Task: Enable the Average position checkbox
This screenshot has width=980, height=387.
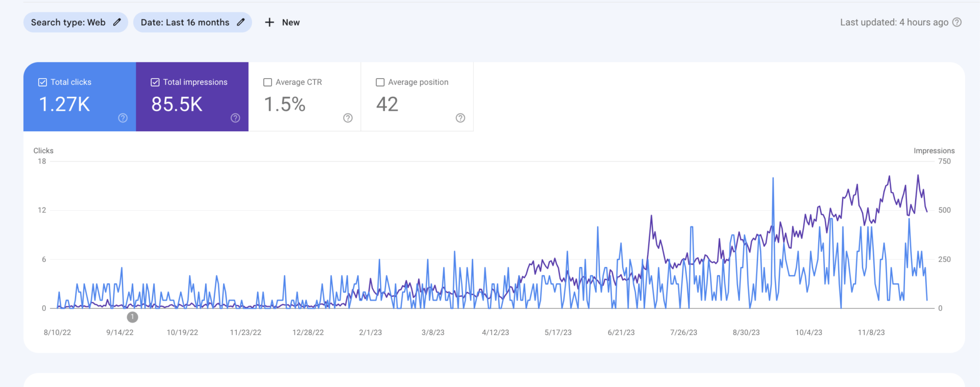Action: (x=380, y=82)
